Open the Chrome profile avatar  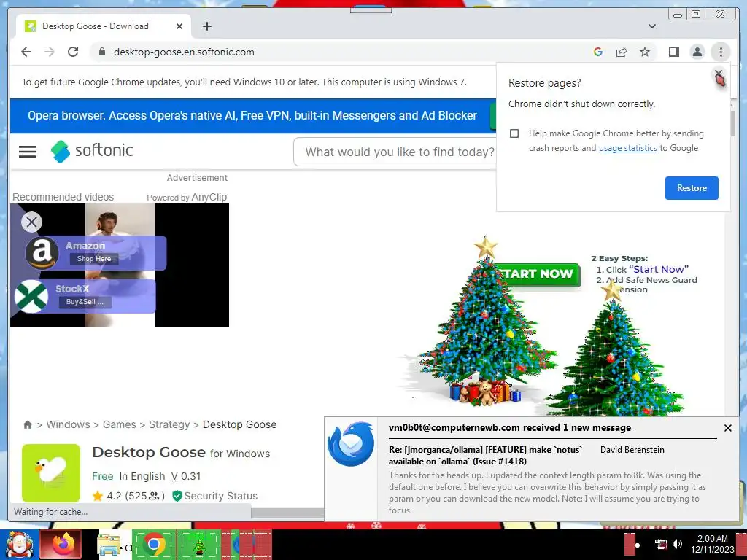pos(697,52)
